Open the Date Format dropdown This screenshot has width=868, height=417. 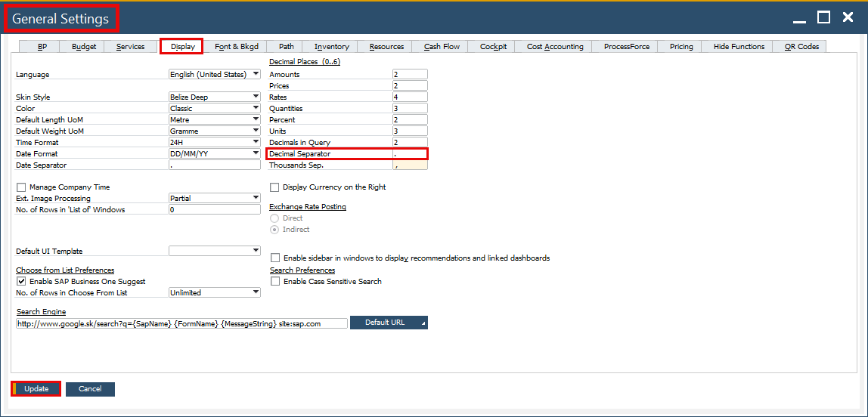pyautogui.click(x=214, y=154)
